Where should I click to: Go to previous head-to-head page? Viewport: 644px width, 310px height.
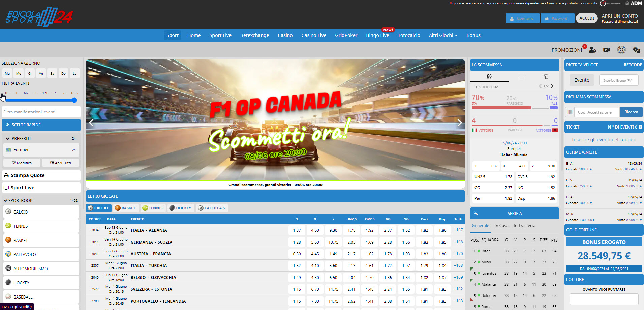pyautogui.click(x=540, y=86)
